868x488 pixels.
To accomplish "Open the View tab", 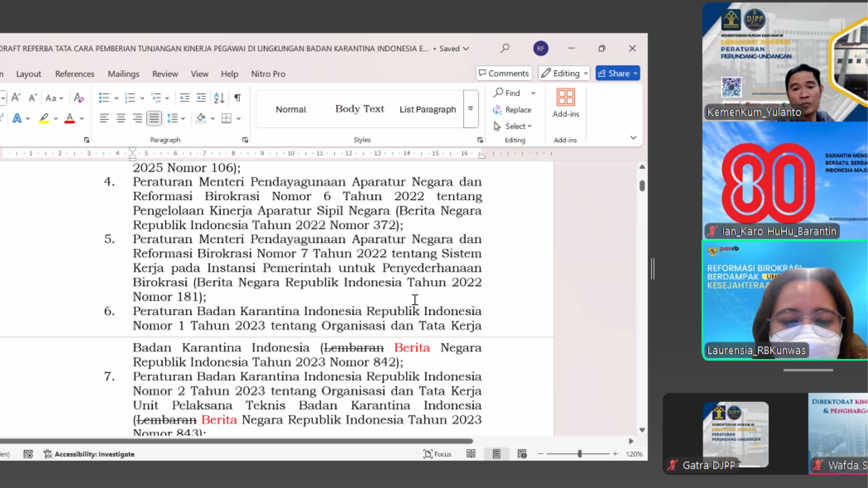I will tap(199, 74).
